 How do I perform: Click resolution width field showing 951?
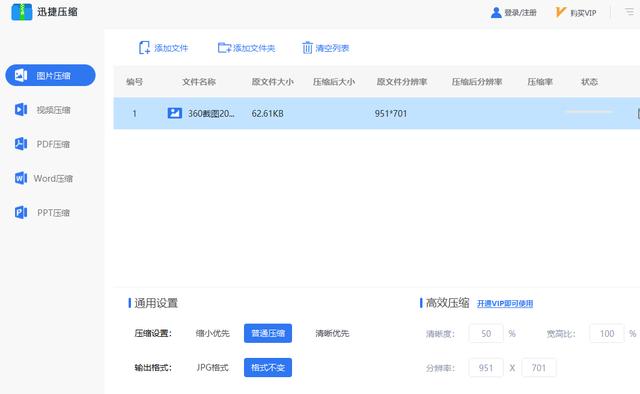pos(486,368)
